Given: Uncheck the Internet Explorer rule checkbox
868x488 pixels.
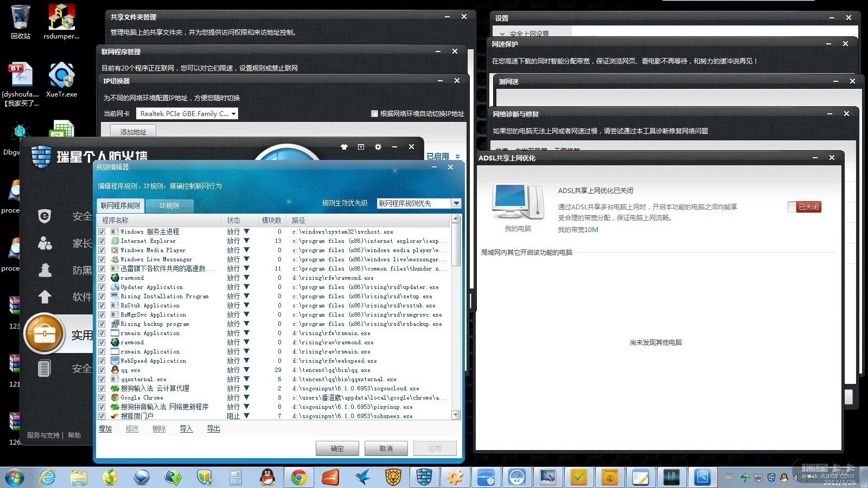Looking at the screenshot, I should (x=101, y=241).
